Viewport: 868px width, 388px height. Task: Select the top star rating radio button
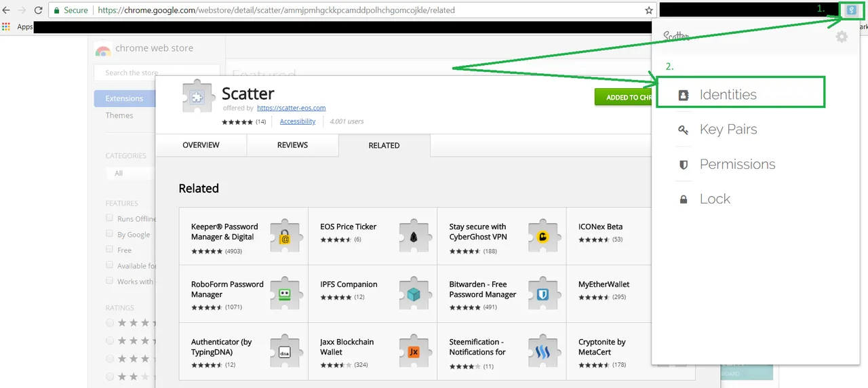110,323
